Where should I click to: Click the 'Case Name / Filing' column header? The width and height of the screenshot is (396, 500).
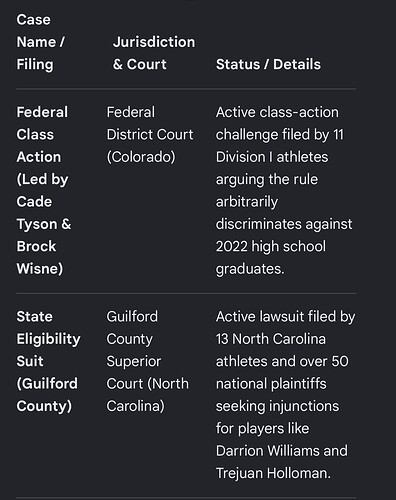click(40, 42)
